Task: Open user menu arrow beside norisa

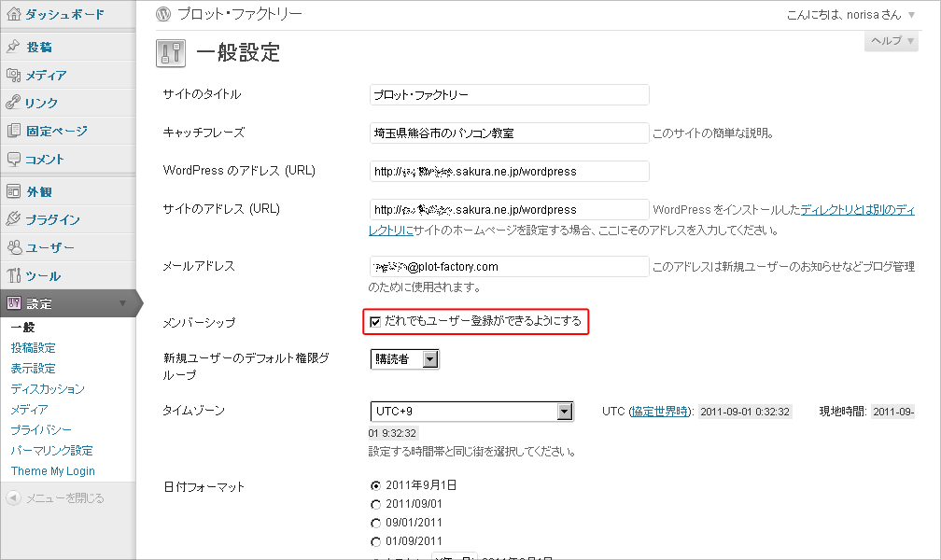Action: tap(911, 15)
